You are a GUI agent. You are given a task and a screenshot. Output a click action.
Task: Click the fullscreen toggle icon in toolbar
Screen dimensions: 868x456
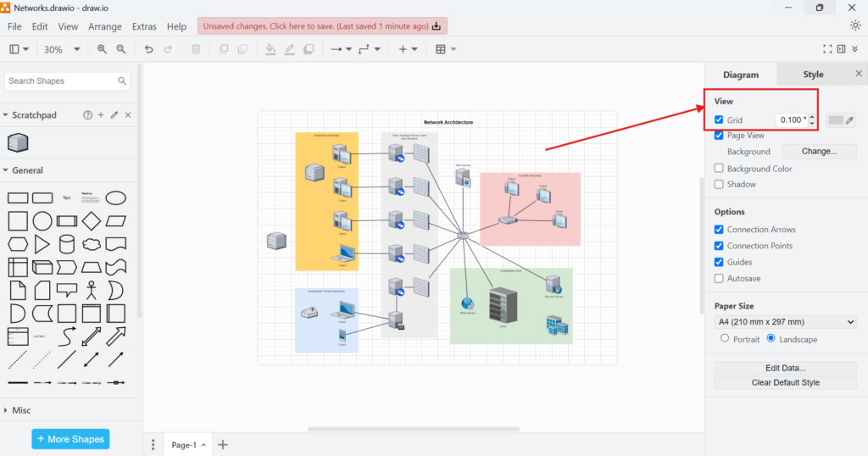point(828,49)
